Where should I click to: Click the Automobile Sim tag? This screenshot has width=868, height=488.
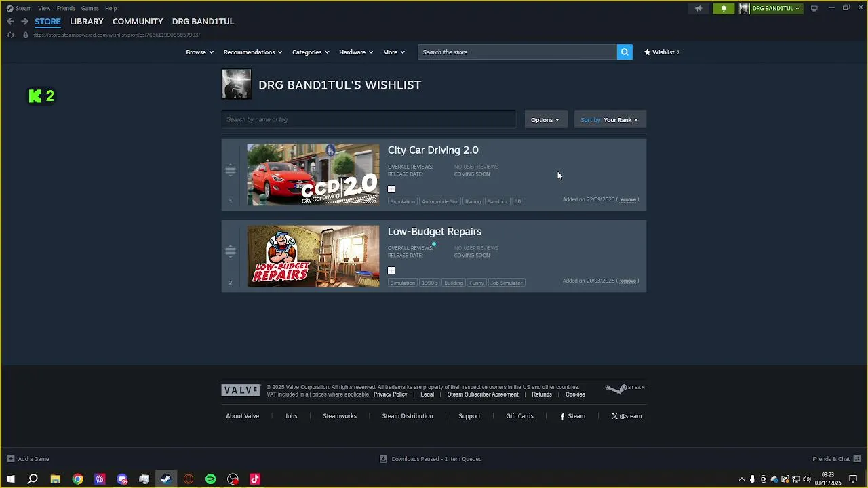(440, 201)
